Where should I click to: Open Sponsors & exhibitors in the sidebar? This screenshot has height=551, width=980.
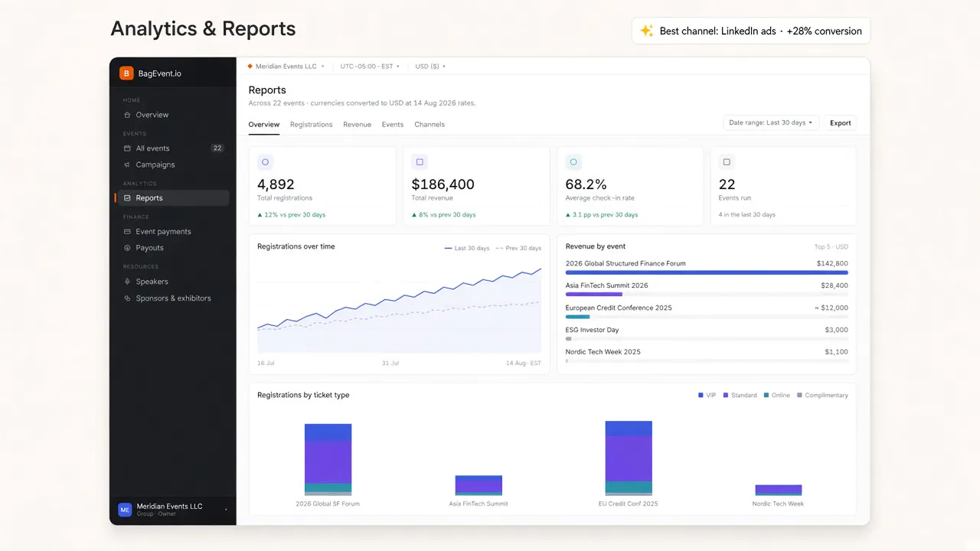coord(173,298)
